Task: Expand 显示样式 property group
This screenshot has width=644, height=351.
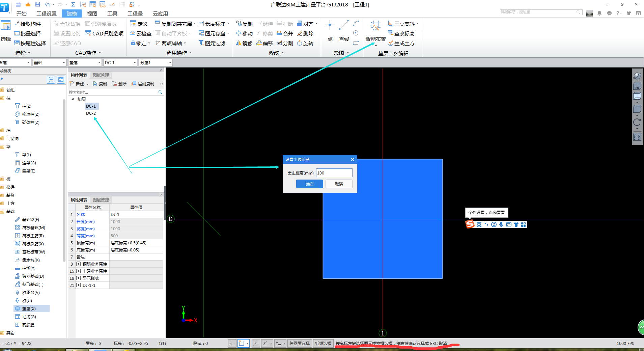Action: click(x=78, y=278)
